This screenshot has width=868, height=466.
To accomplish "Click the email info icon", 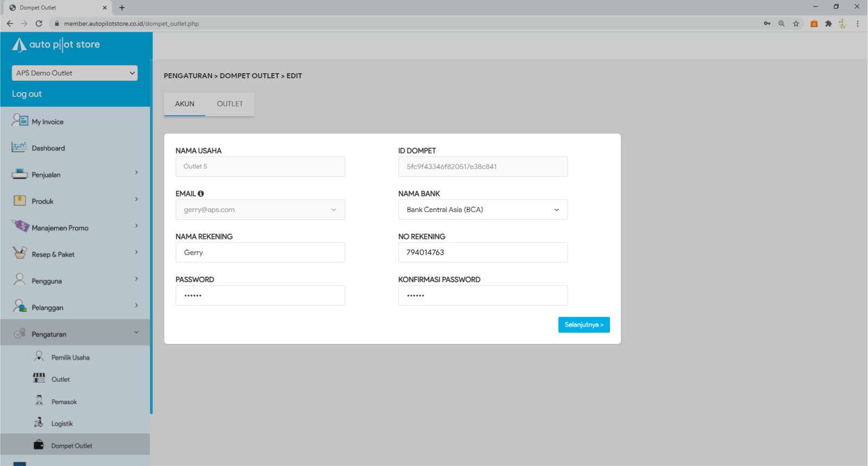I will pos(201,194).
